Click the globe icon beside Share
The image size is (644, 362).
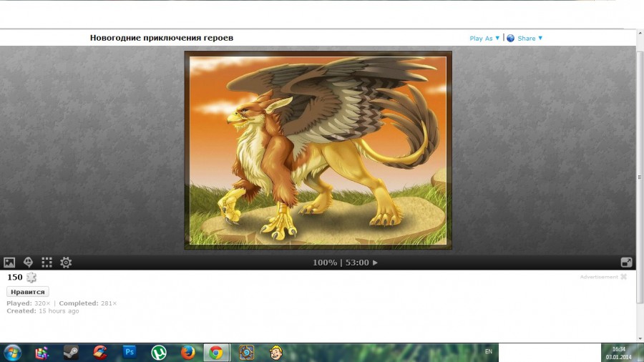[510, 38]
